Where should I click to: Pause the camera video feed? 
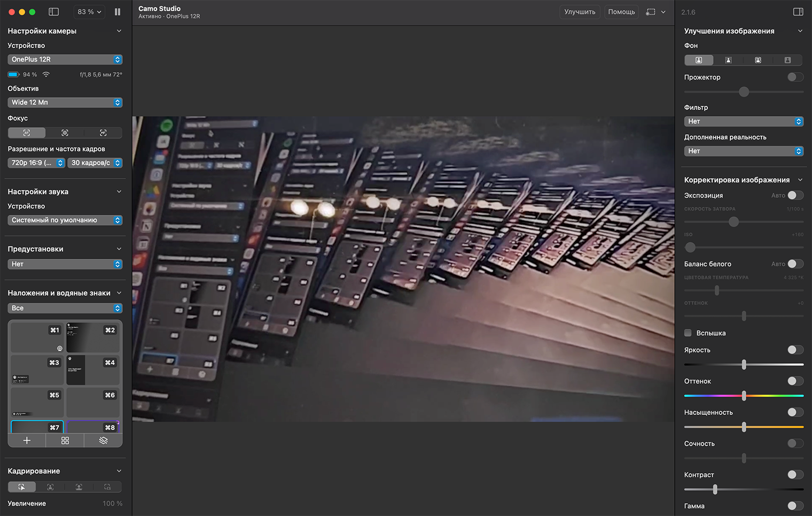(118, 12)
